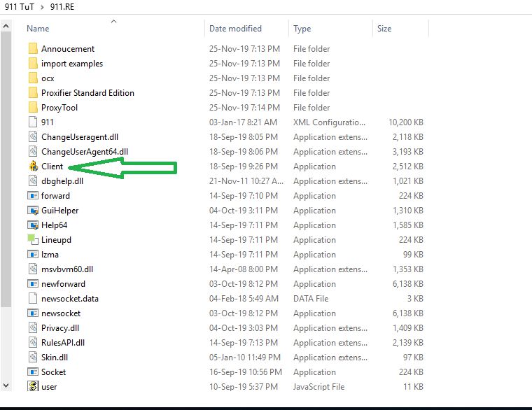Screen dimensions: 532x410
Task: Select the Lineupd application icon
Action: pyautogui.click(x=33, y=240)
